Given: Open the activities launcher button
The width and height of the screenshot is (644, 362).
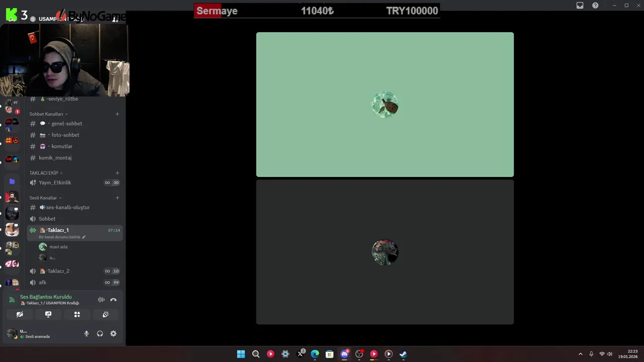Looking at the screenshot, I should (77, 314).
